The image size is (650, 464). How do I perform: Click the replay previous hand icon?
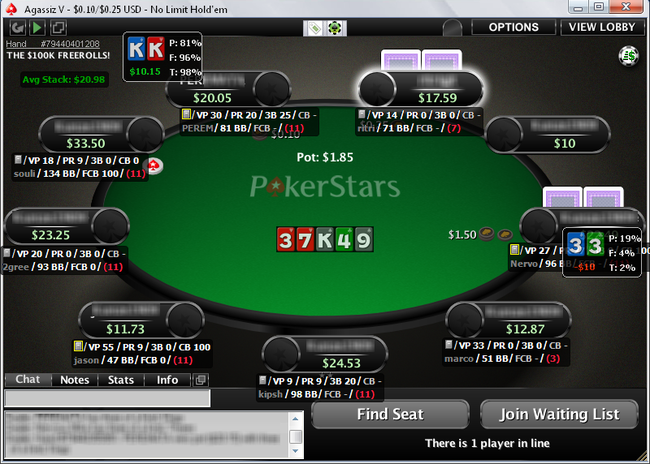click(x=17, y=28)
